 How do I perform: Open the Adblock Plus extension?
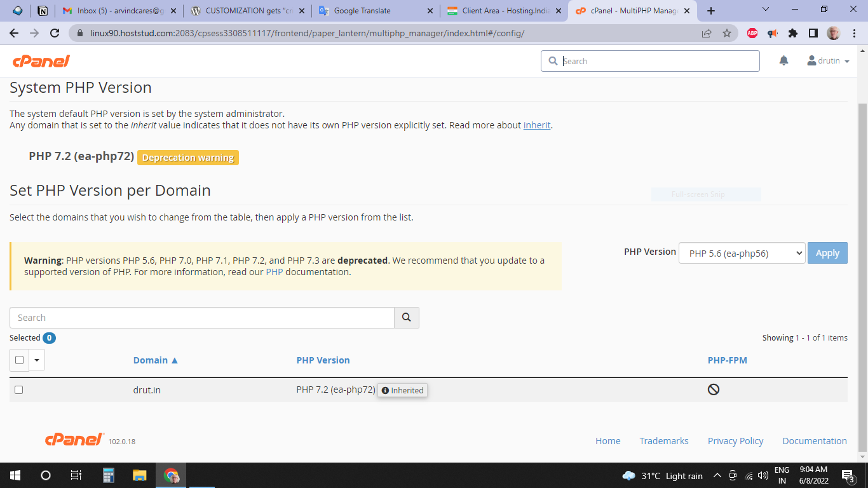pyautogui.click(x=752, y=33)
